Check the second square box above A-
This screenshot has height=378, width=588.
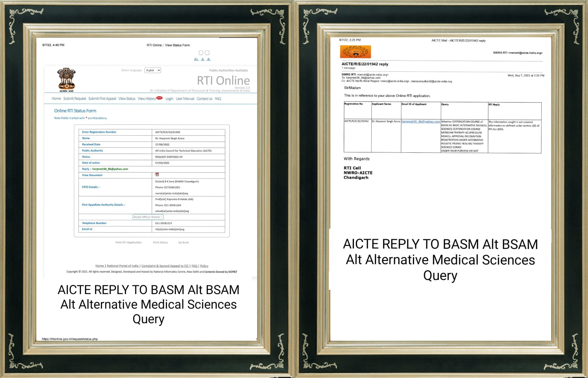tap(207, 53)
